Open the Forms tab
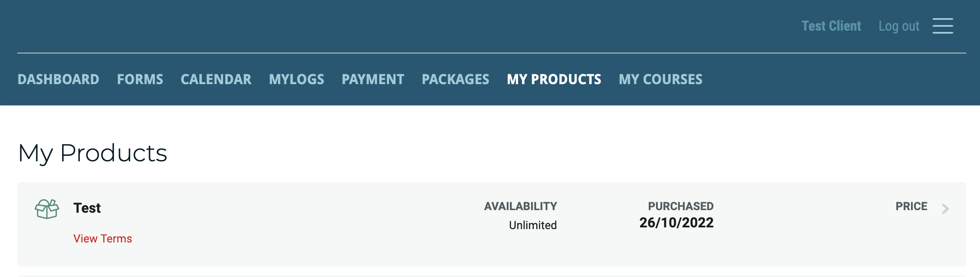Image resolution: width=980 pixels, height=277 pixels. pyautogui.click(x=140, y=79)
